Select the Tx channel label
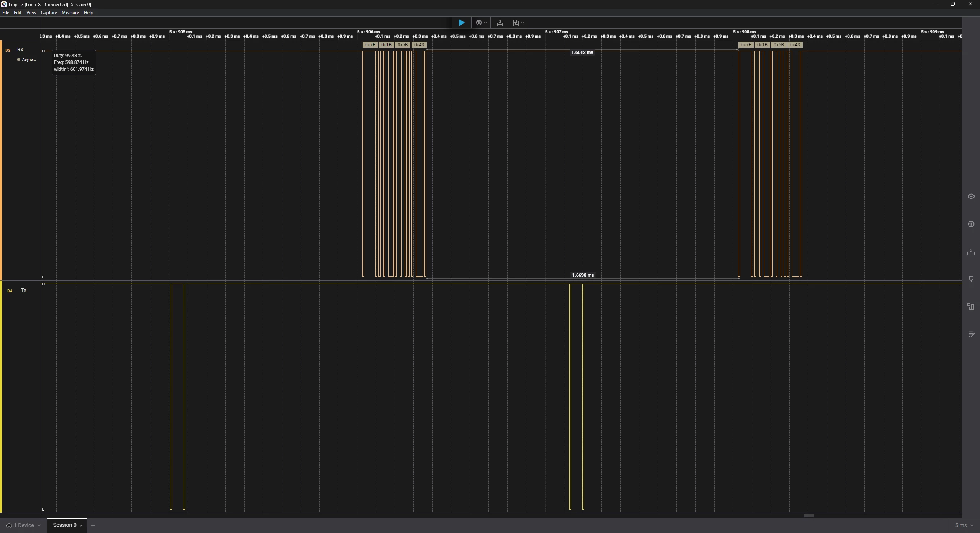The image size is (980, 533). pos(24,290)
